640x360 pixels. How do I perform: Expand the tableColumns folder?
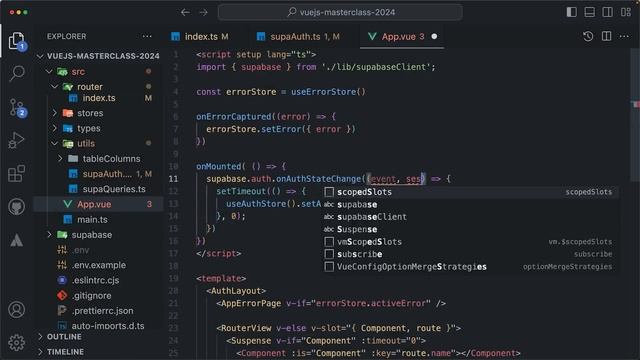pyautogui.click(x=98, y=158)
